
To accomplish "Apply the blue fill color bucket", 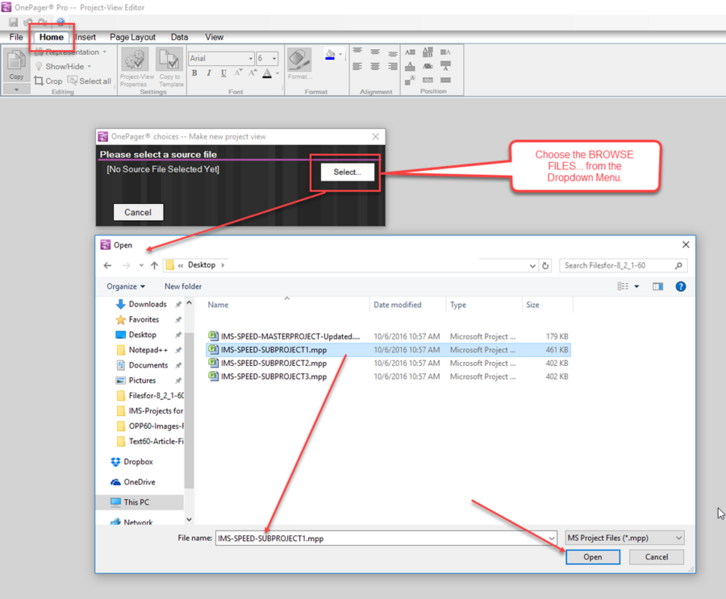I will point(330,55).
